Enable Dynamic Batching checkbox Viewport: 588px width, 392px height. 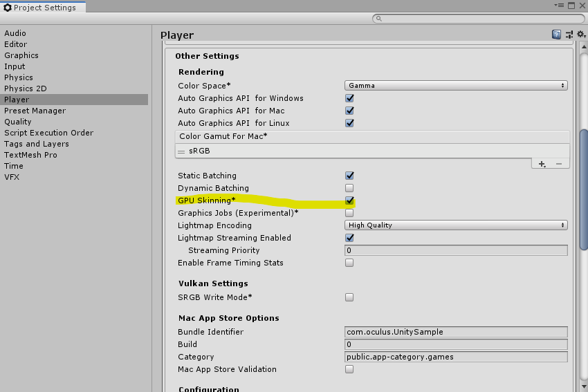(349, 188)
